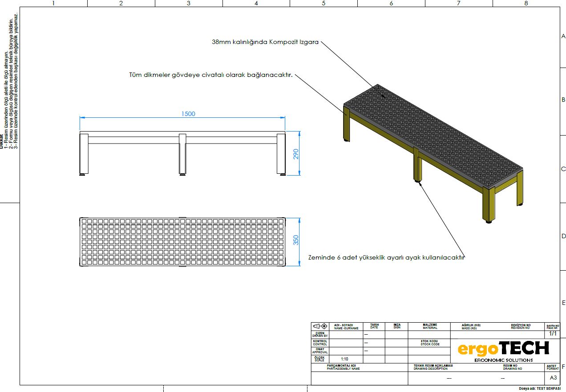Select the 290 height dimension

[296, 154]
